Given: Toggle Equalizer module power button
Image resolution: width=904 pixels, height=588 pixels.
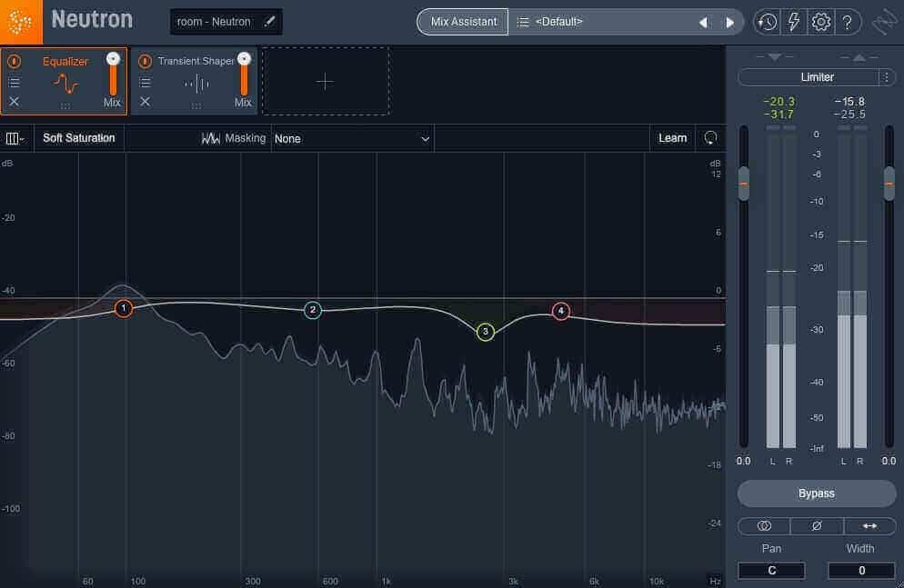Looking at the screenshot, I should pos(15,61).
